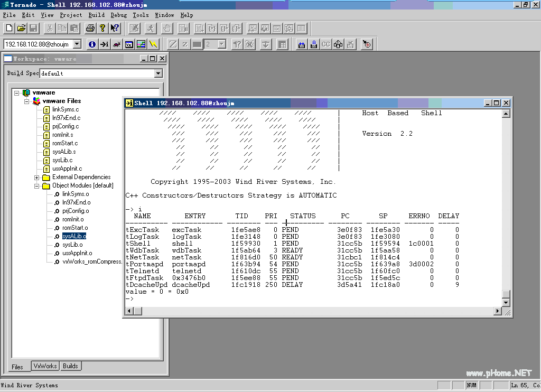The image size is (541, 392).
Task: Switch to the Files workspace tab
Action: (17, 367)
